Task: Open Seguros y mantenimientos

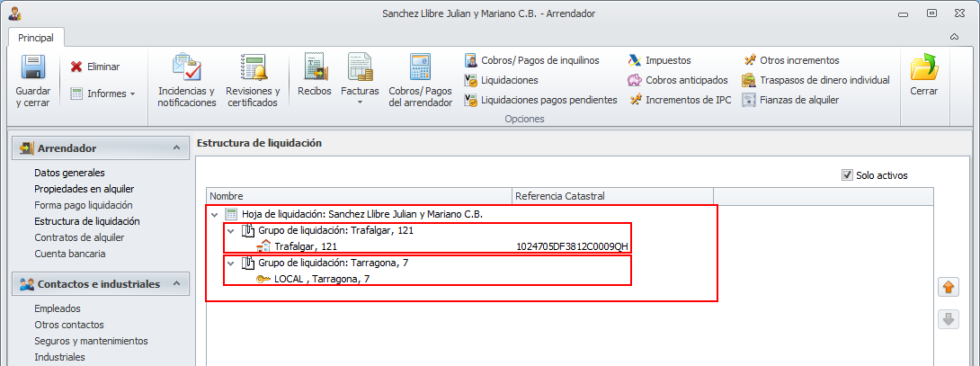Action: click(x=91, y=341)
